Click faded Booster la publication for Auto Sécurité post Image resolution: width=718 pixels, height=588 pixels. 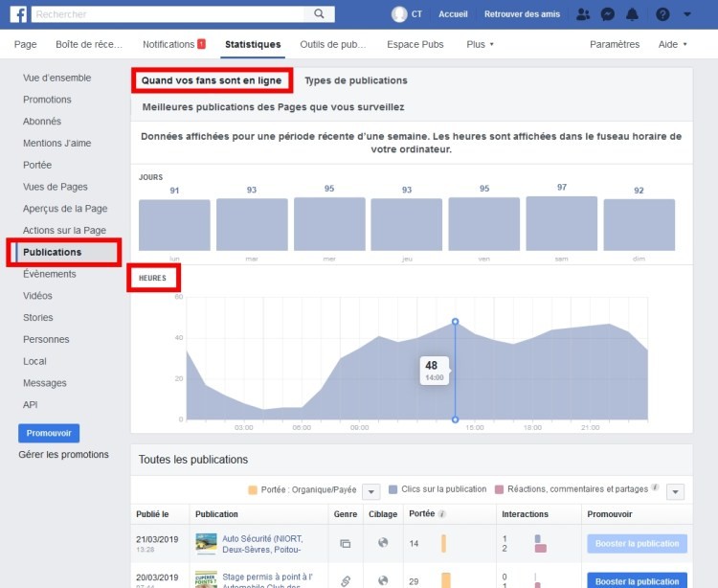tap(637, 544)
